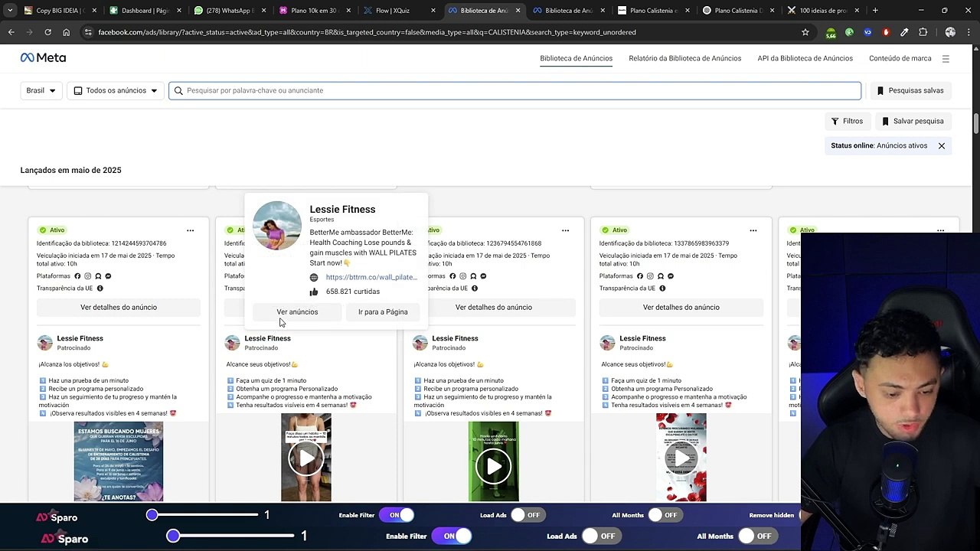
Task: Open the Chrome extensions puzzle icon
Action: pyautogui.click(x=923, y=32)
